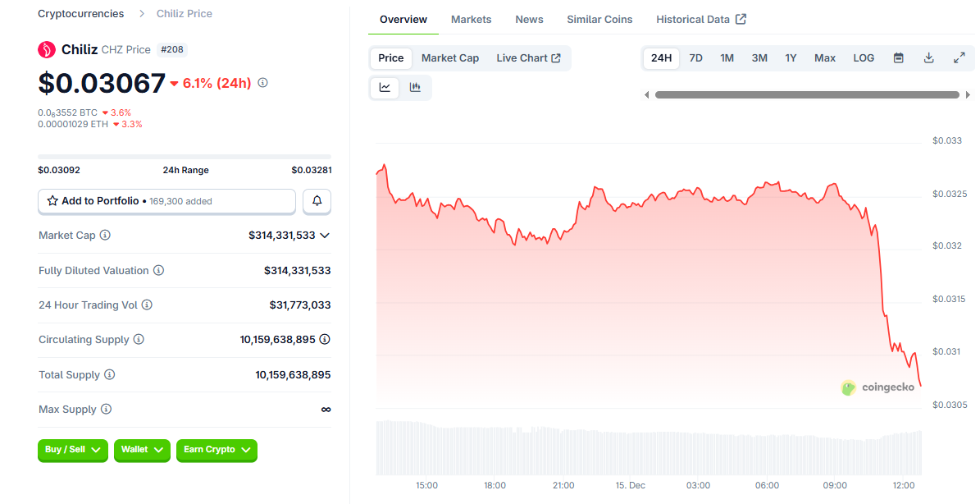Open the Wallet dropdown
980x504 pixels.
point(142,450)
